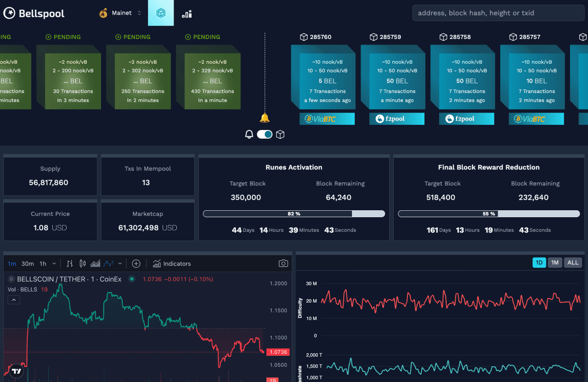This screenshot has width=588, height=382.
Task: Collapse the chart legend with chevron
Action: tap(14, 300)
